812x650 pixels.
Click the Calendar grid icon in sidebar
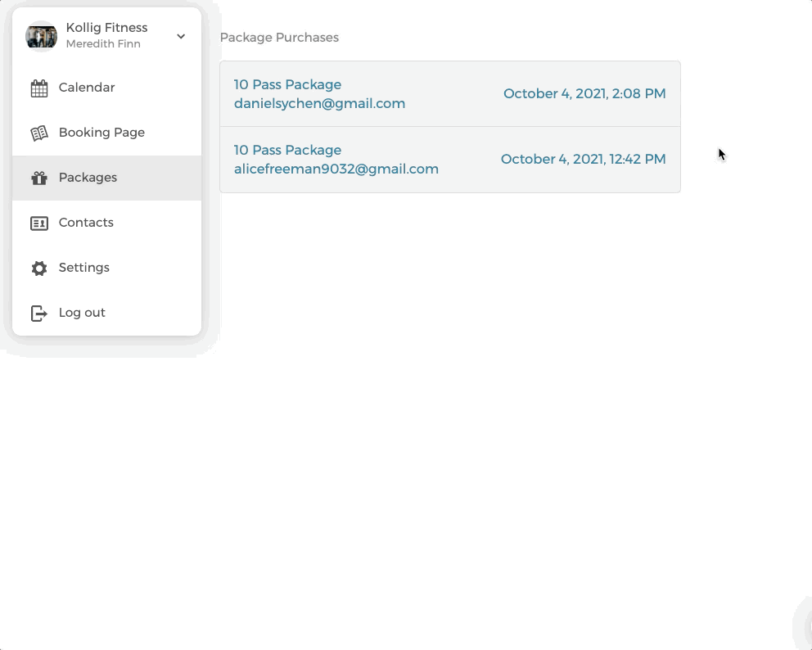[x=38, y=88]
